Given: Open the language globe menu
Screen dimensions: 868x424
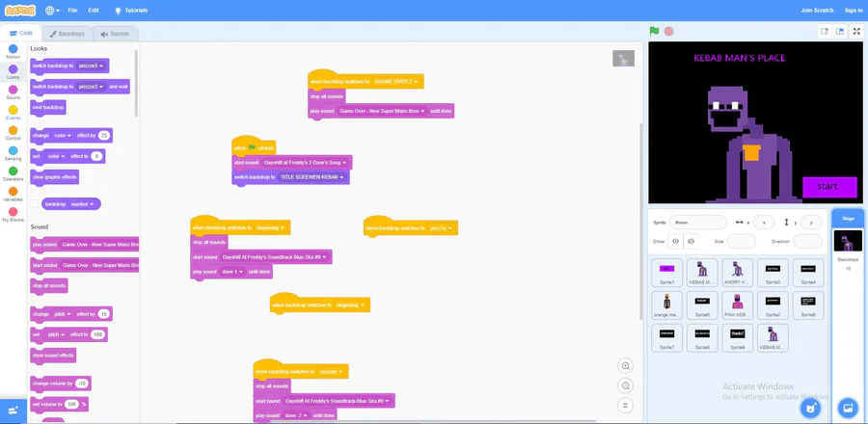Looking at the screenshot, I should [x=53, y=10].
